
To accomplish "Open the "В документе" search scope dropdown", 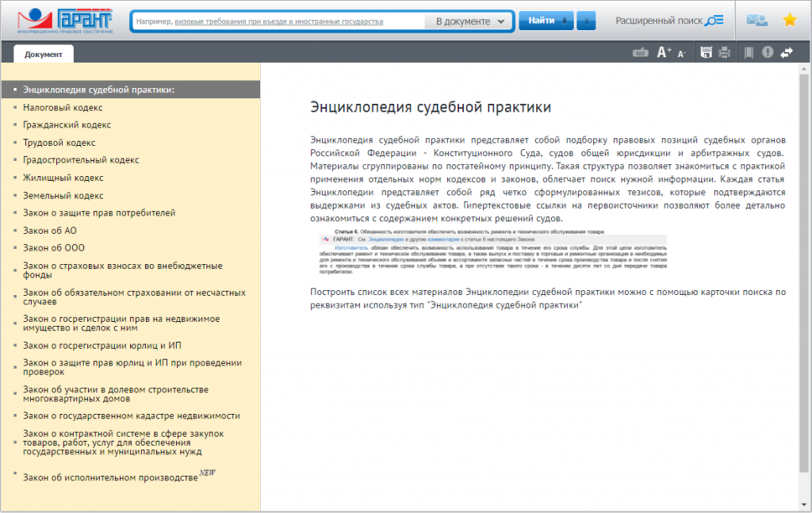I will [x=469, y=21].
